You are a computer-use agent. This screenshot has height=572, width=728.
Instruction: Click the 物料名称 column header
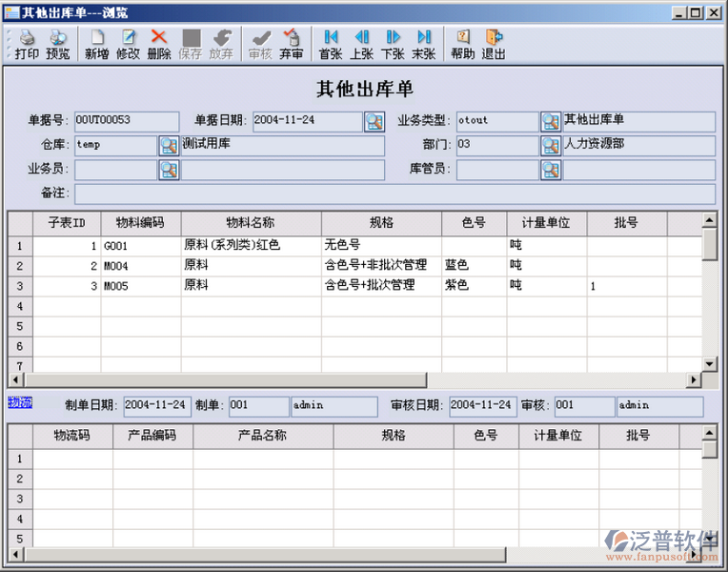pos(251,223)
